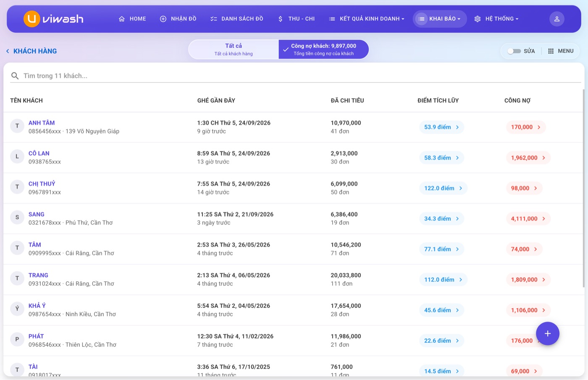Open customer TÂM's name link
Screen dimensions: 588x380
click(35, 245)
